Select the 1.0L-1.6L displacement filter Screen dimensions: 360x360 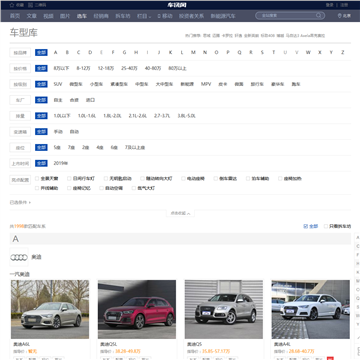pyautogui.click(x=87, y=116)
